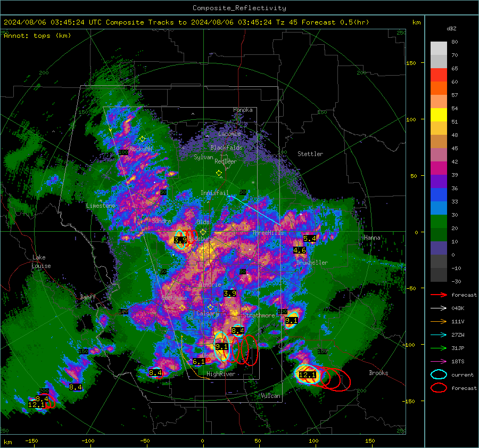This screenshot has width=479, height=448.
Task: Click the bright red swatch in dBZ scale
Action: click(x=439, y=75)
